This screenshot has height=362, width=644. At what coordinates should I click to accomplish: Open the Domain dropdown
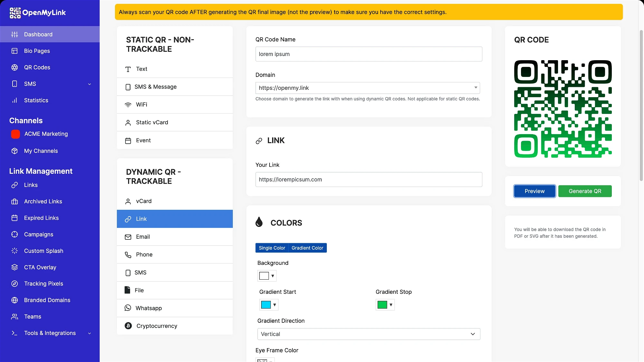[x=367, y=88]
